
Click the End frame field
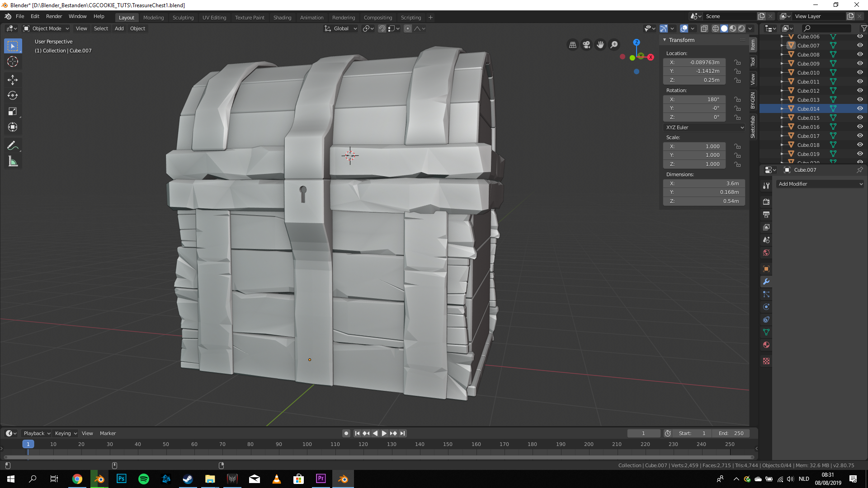[x=731, y=433]
